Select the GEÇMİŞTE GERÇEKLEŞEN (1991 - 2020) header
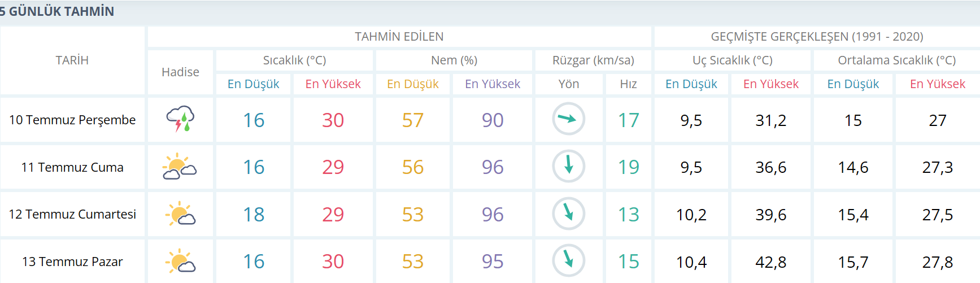The width and height of the screenshot is (980, 283). click(817, 37)
